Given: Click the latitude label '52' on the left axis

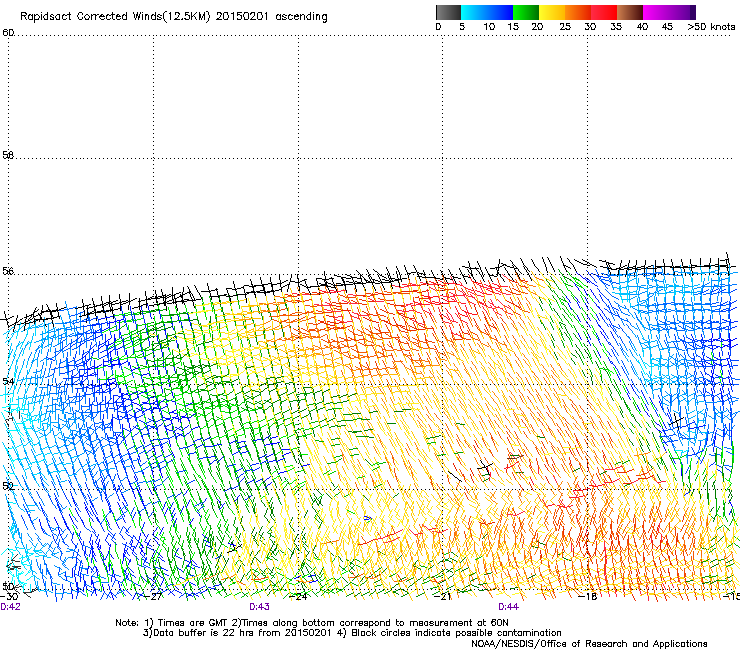Looking at the screenshot, I should [x=8, y=486].
